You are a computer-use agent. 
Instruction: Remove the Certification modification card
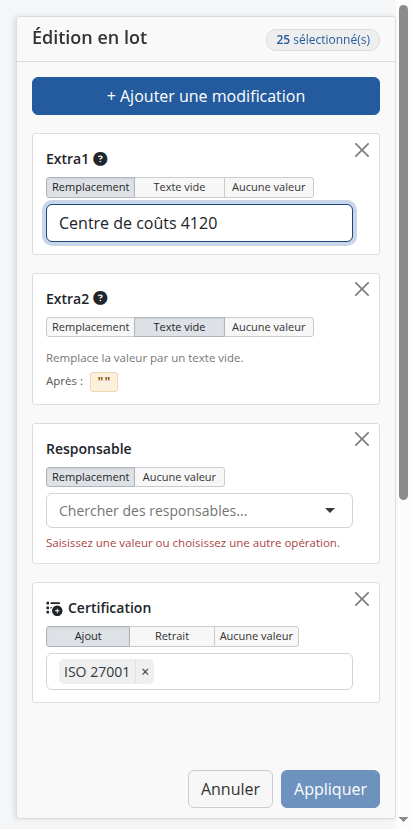pos(362,599)
